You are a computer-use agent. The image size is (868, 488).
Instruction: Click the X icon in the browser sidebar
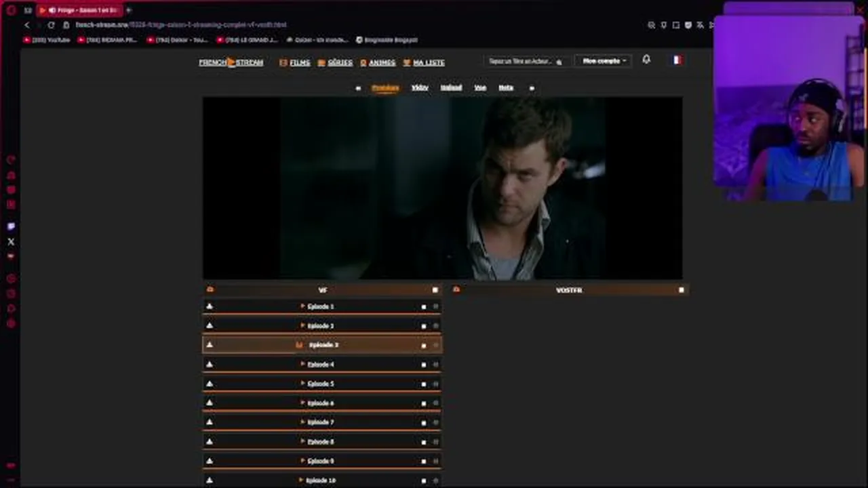[11, 241]
